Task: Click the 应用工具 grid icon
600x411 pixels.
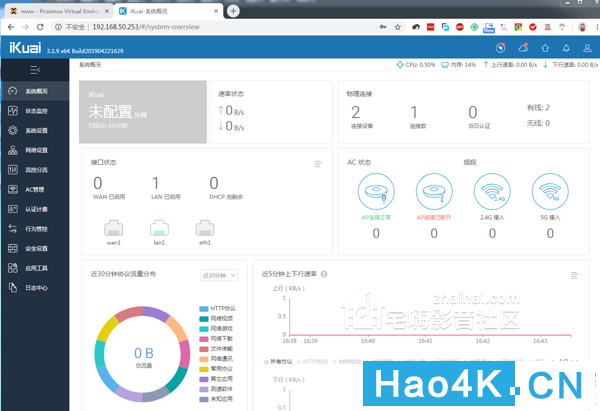Action: [x=13, y=268]
